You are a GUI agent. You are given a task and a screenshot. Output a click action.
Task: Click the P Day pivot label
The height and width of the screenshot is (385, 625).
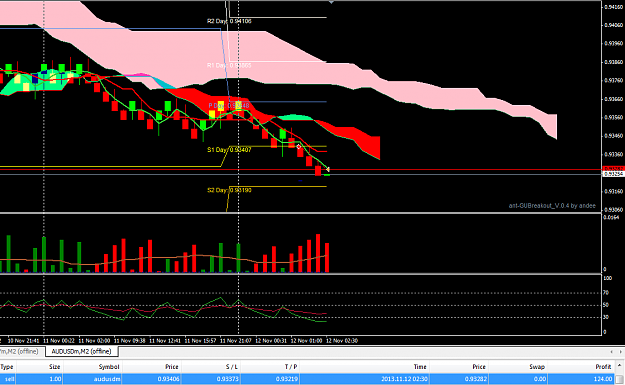[x=229, y=106]
